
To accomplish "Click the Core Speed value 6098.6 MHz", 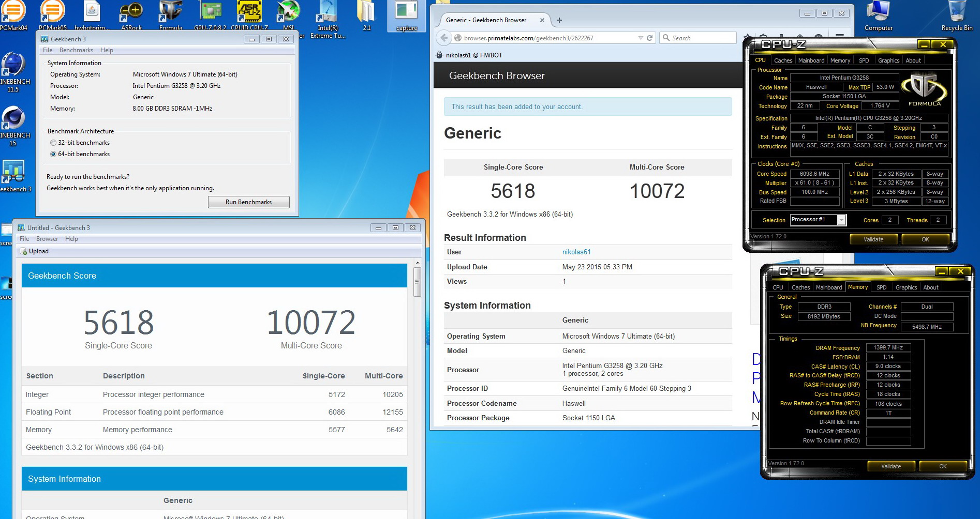I will (x=814, y=174).
